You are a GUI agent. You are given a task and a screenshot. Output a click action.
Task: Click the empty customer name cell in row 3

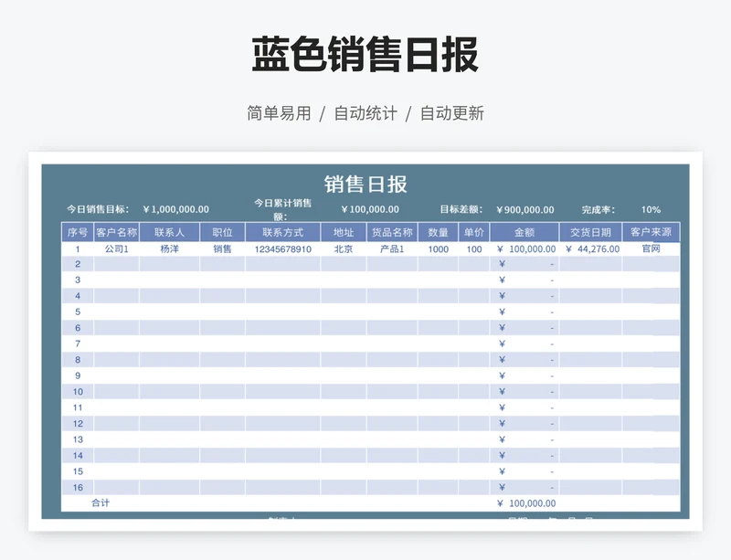117,280
